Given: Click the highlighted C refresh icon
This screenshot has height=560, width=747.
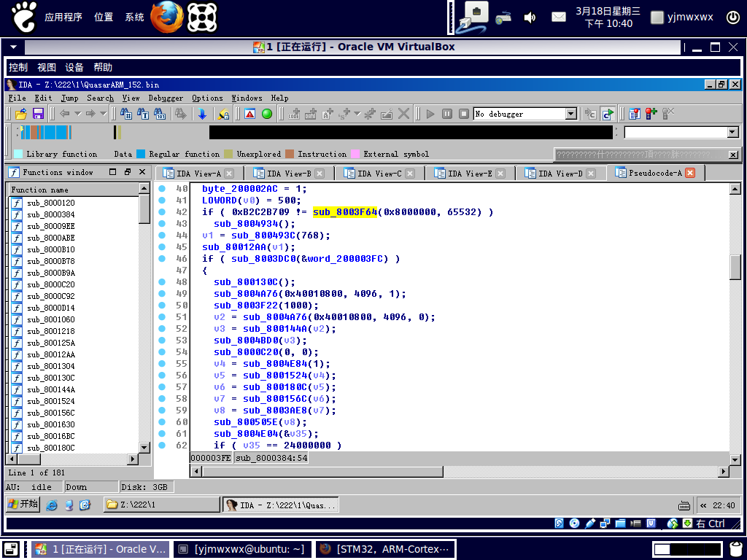Looking at the screenshot, I should (608, 114).
